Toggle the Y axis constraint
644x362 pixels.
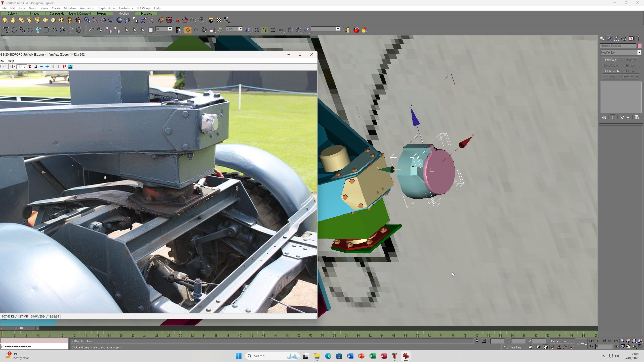pos(265,30)
